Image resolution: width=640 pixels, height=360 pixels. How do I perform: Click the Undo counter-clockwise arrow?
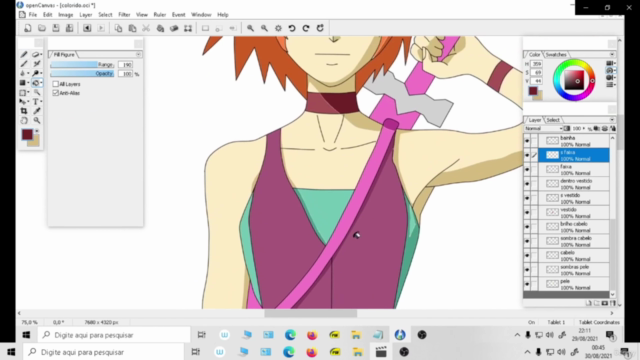(292, 28)
